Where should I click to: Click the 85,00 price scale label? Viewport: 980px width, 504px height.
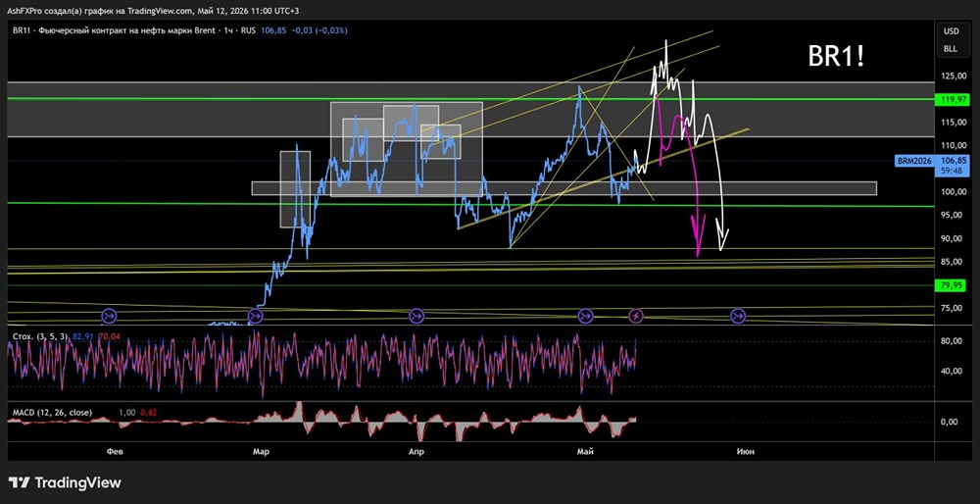[x=954, y=262]
